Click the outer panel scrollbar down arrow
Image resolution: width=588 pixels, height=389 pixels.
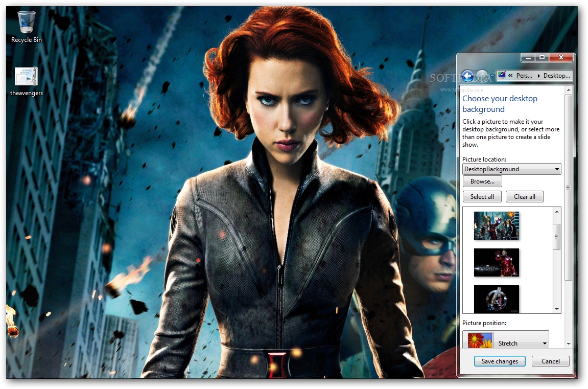point(569,344)
